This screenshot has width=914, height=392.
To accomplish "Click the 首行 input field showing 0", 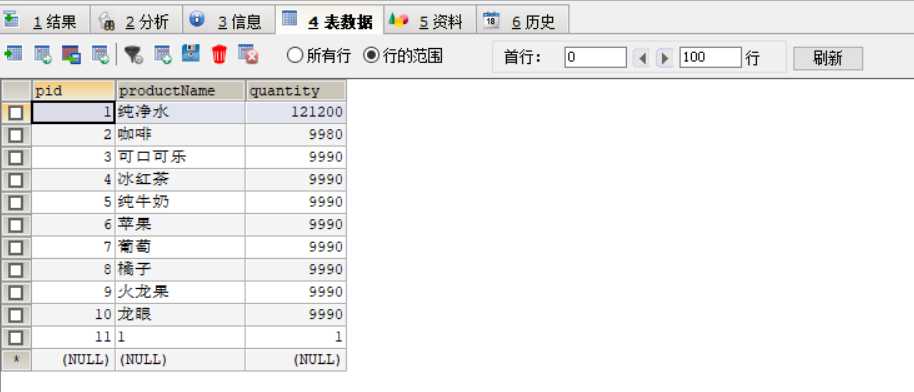I will (595, 57).
